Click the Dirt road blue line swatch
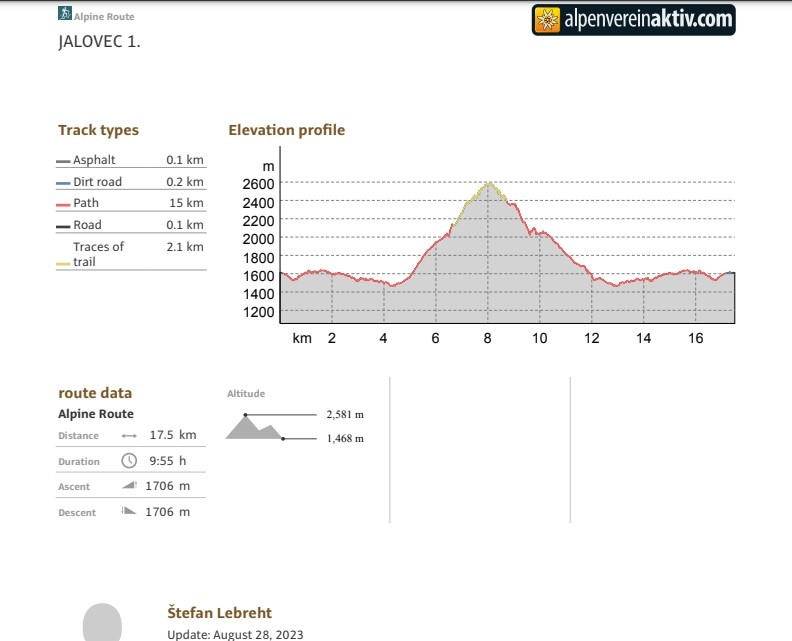Screen dimensions: 792x641 pos(63,184)
